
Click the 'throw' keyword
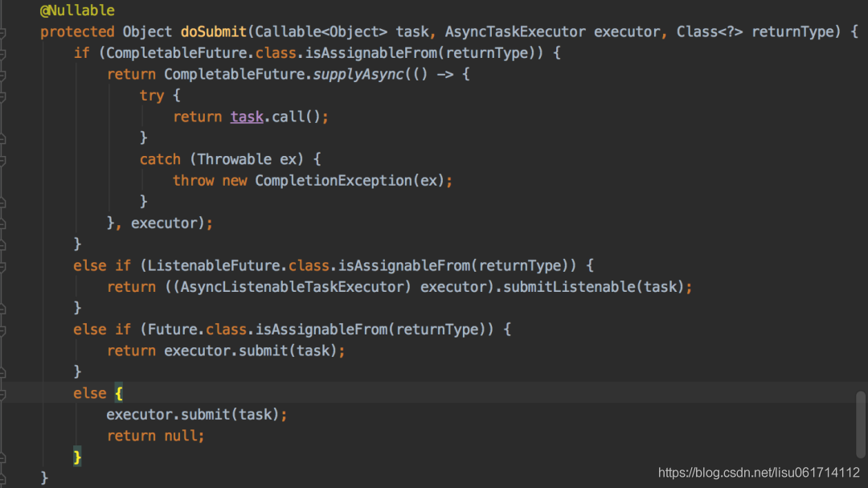pyautogui.click(x=193, y=181)
